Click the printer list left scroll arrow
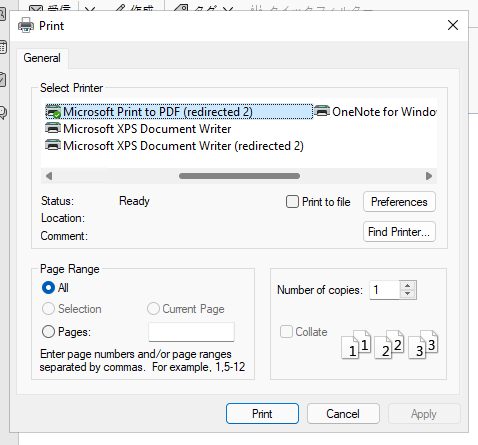 [49, 176]
